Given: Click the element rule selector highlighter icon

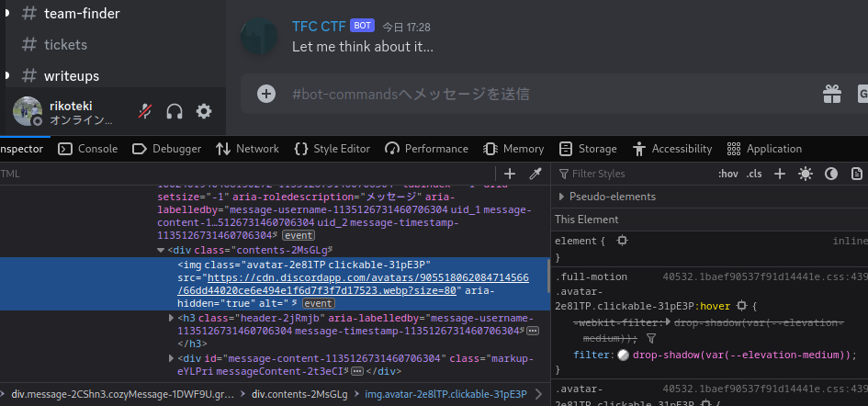Looking at the screenshot, I should pyautogui.click(x=622, y=241).
